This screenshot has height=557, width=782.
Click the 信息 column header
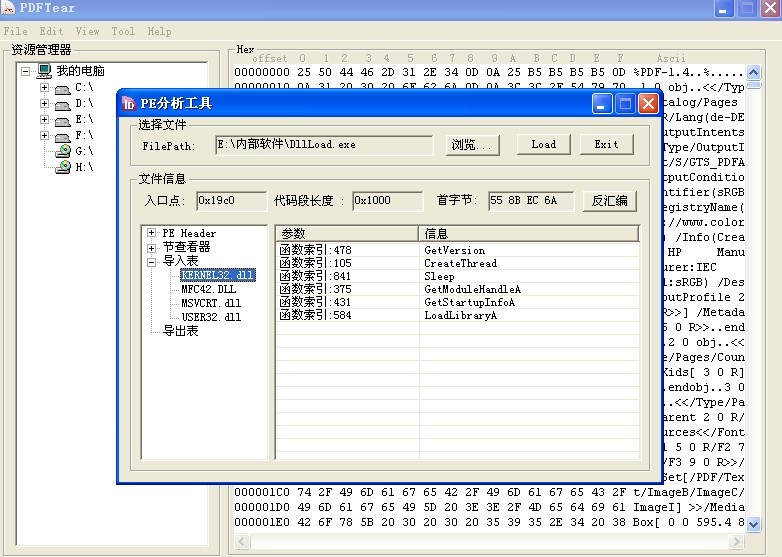click(528, 234)
